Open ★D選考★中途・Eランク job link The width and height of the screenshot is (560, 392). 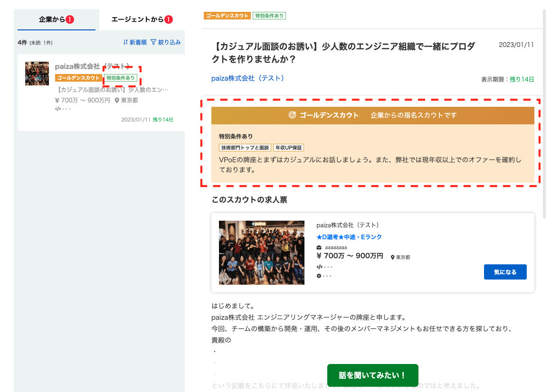point(349,237)
